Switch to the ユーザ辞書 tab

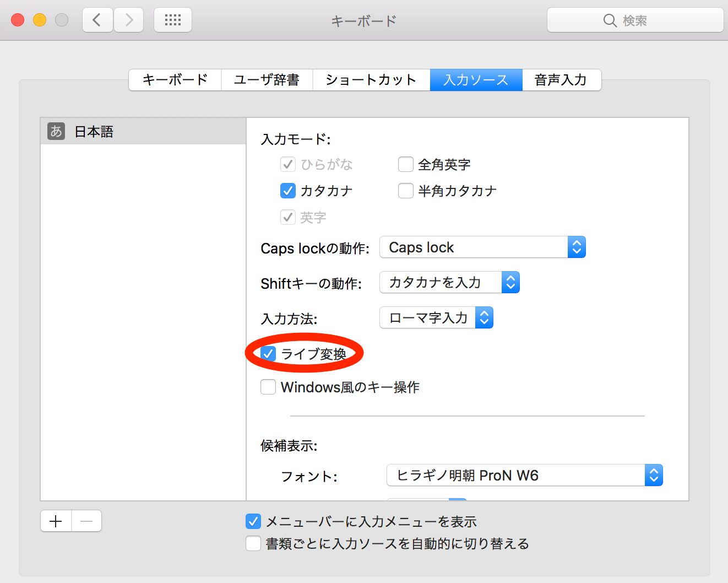coord(267,80)
